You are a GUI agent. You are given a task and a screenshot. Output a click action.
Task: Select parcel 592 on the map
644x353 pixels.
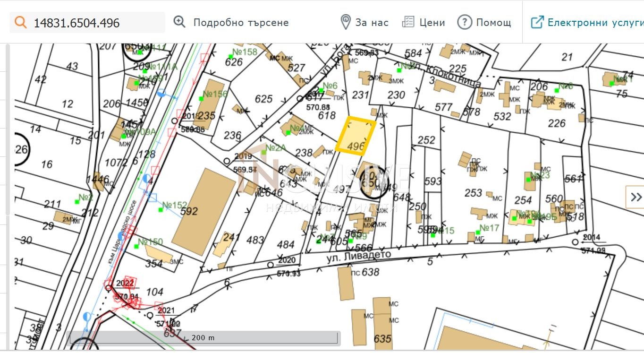(189, 212)
